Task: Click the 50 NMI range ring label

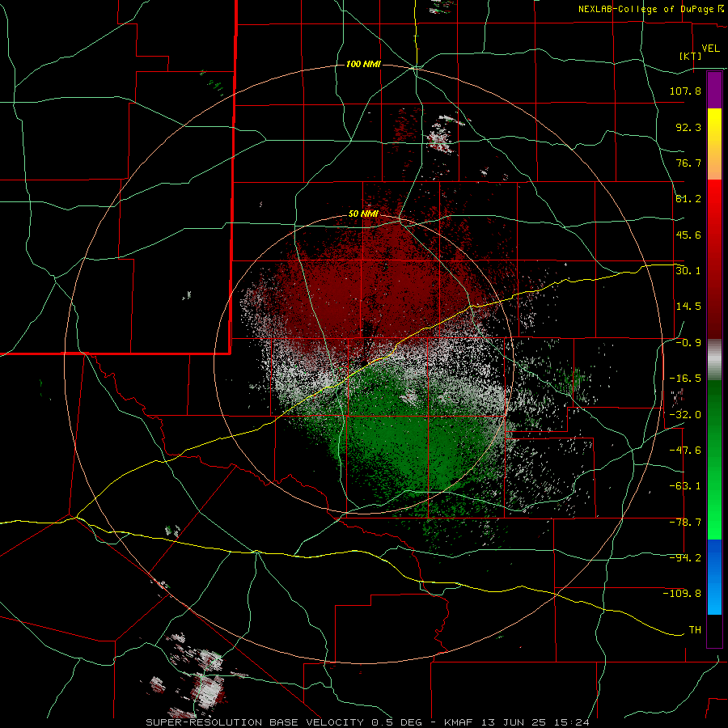Action: pos(363,214)
